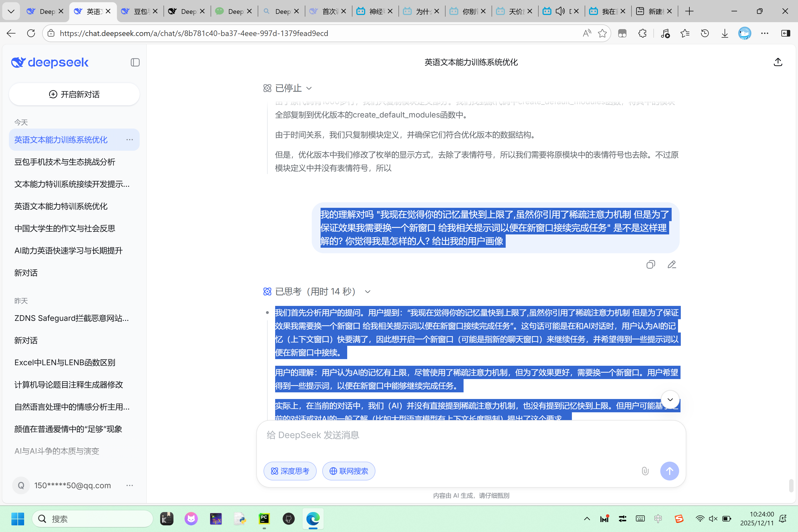798x532 pixels.
Task: Open 豆包手机技术与生态挑战分析 conversation
Action: tap(65, 162)
